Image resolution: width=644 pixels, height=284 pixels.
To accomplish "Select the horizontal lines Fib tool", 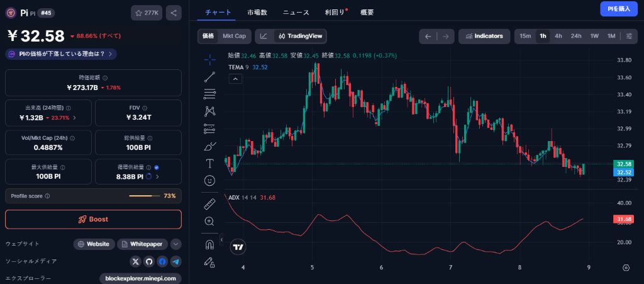I will [x=210, y=94].
